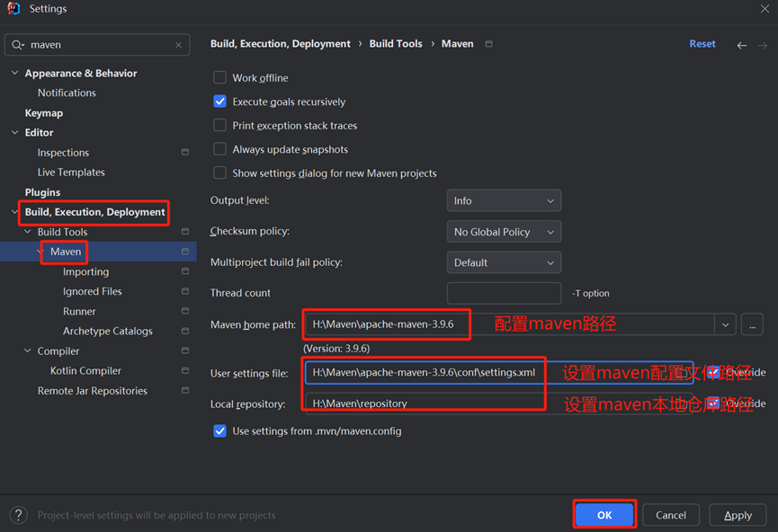Click project-level icon on Ignored Files row
Viewport: 778px width, 532px height.
tap(185, 291)
